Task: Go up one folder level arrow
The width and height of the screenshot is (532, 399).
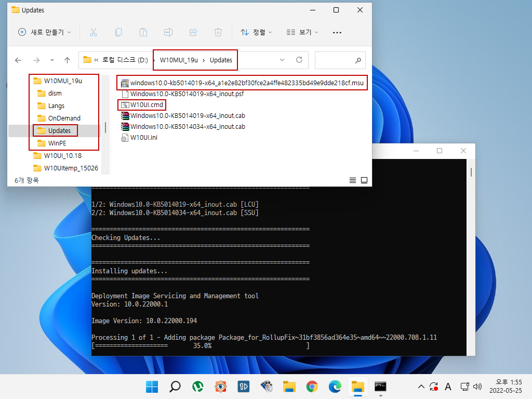Action: [x=67, y=60]
